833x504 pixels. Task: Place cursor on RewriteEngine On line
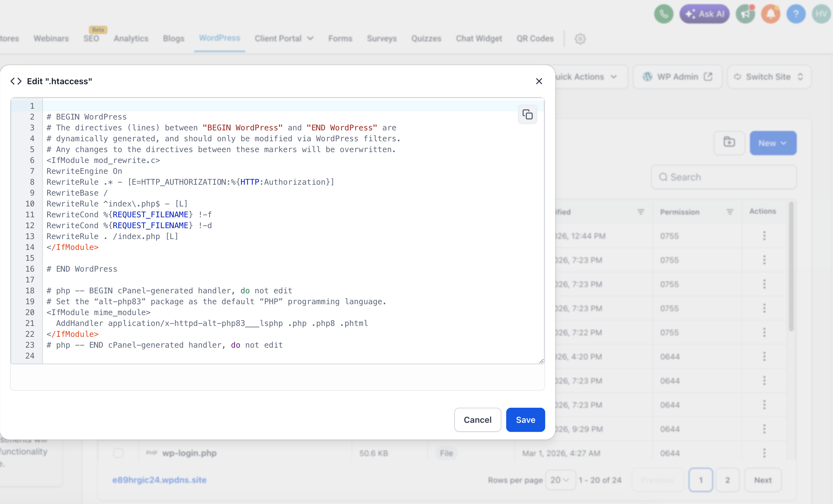(84, 171)
